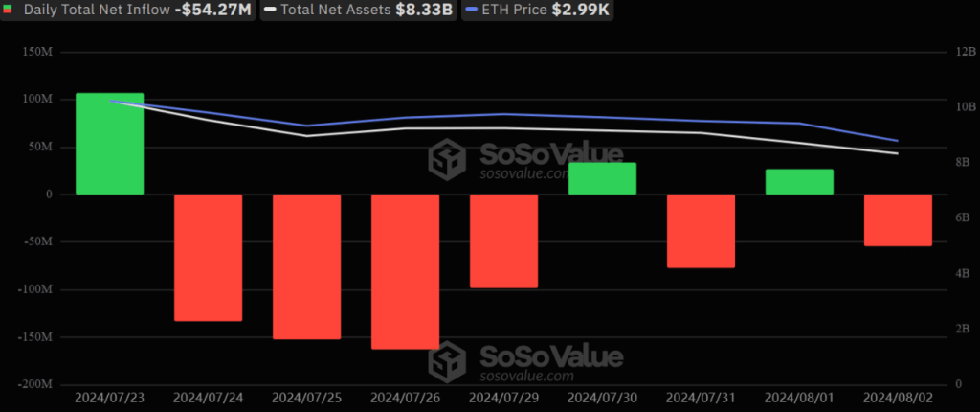Click the 150M axis label

click(37, 52)
